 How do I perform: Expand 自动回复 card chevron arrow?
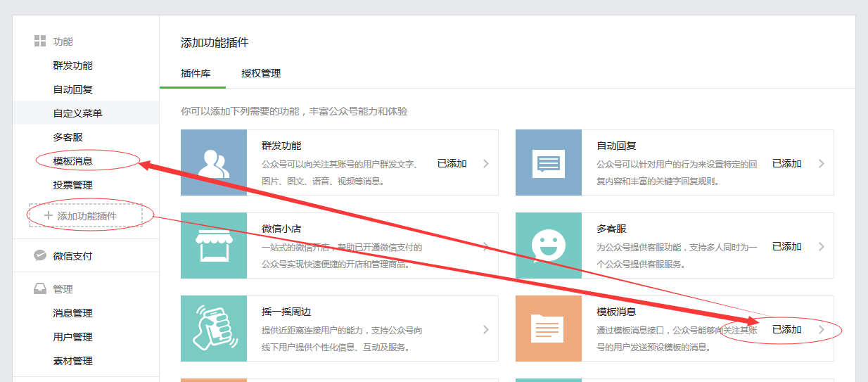[821, 163]
